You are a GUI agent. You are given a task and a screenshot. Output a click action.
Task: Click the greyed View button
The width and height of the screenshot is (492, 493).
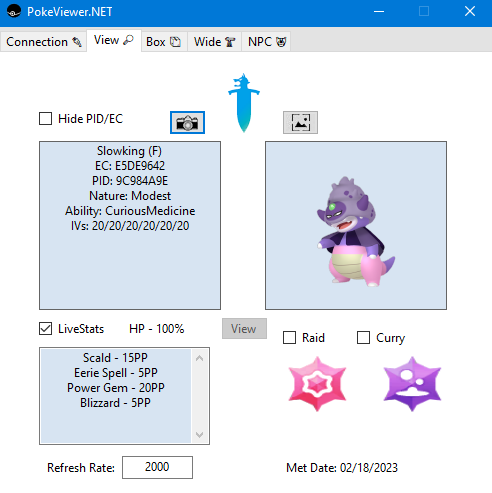pos(244,329)
